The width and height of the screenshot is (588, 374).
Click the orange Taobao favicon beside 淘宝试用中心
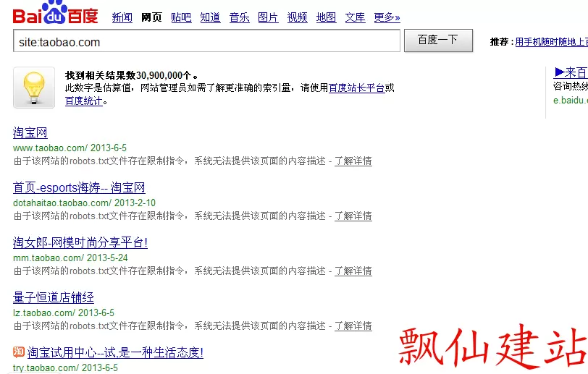(x=19, y=352)
